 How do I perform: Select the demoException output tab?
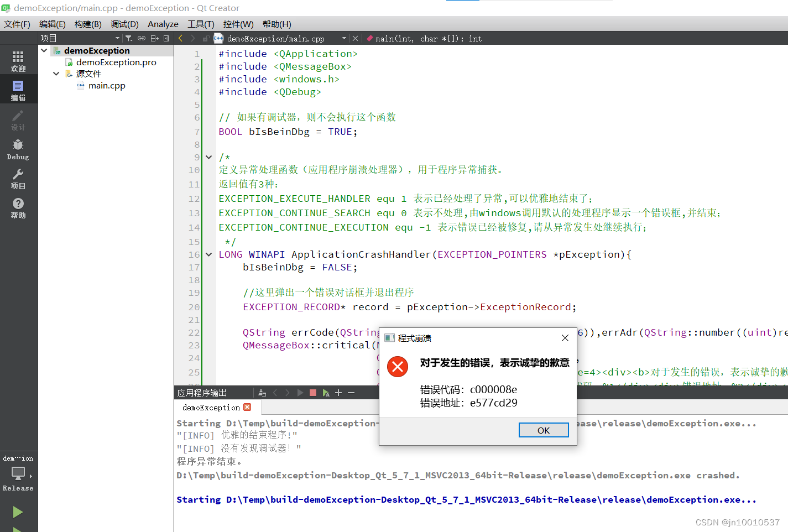click(x=211, y=407)
